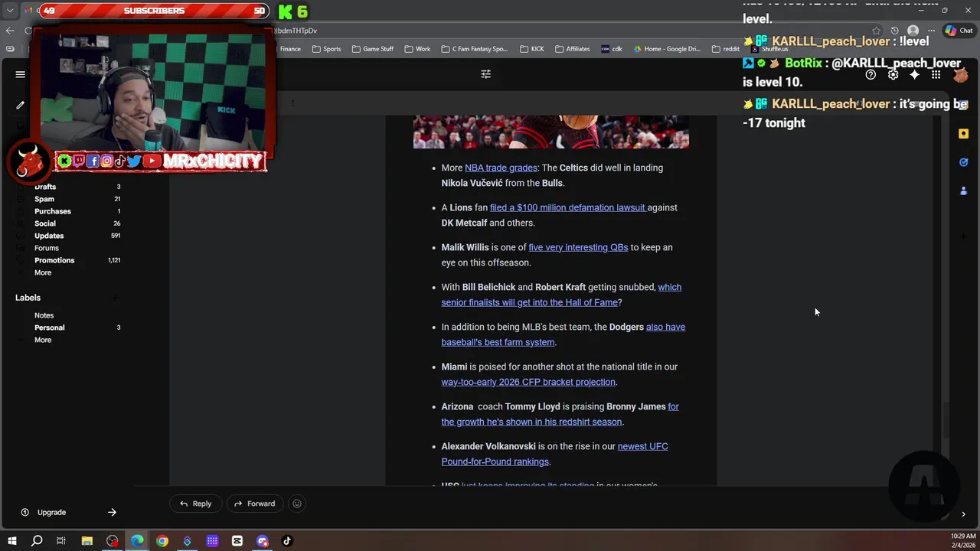Open Sports bookmarks folder

[326, 49]
